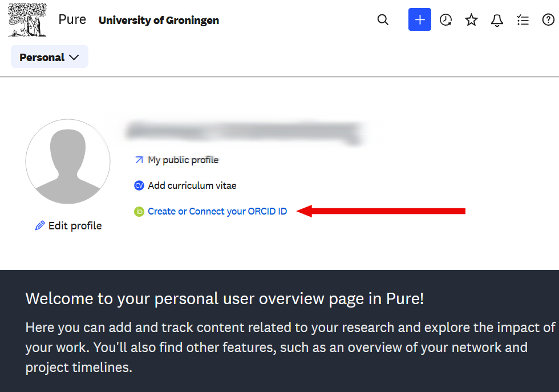This screenshot has height=392, width=559.
Task: Click the blank profile photo placeholder
Action: [x=67, y=162]
